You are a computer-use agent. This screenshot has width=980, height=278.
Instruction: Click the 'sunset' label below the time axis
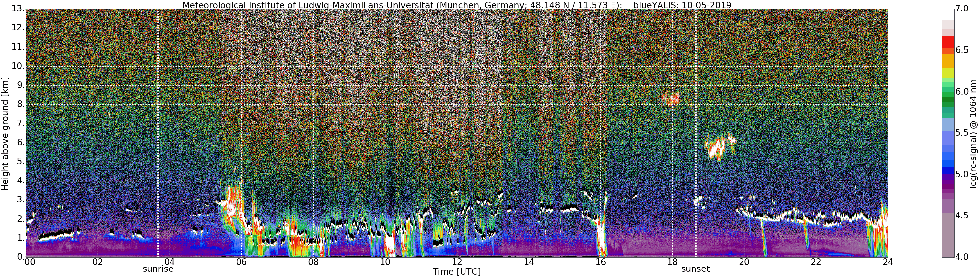pyautogui.click(x=695, y=269)
